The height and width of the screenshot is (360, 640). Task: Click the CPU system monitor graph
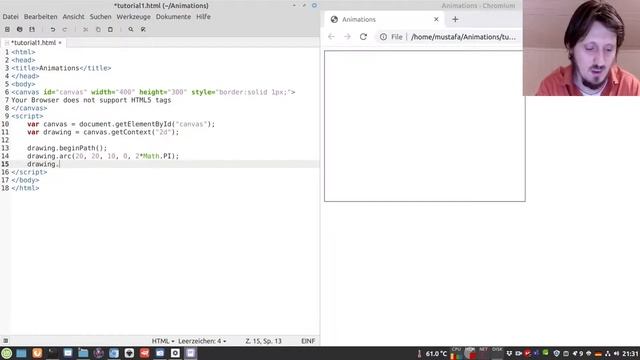coord(456,353)
